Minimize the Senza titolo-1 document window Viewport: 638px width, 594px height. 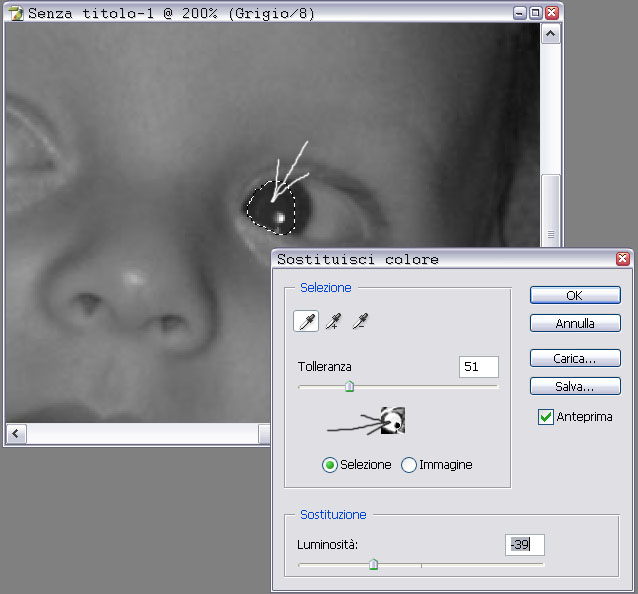click(519, 14)
